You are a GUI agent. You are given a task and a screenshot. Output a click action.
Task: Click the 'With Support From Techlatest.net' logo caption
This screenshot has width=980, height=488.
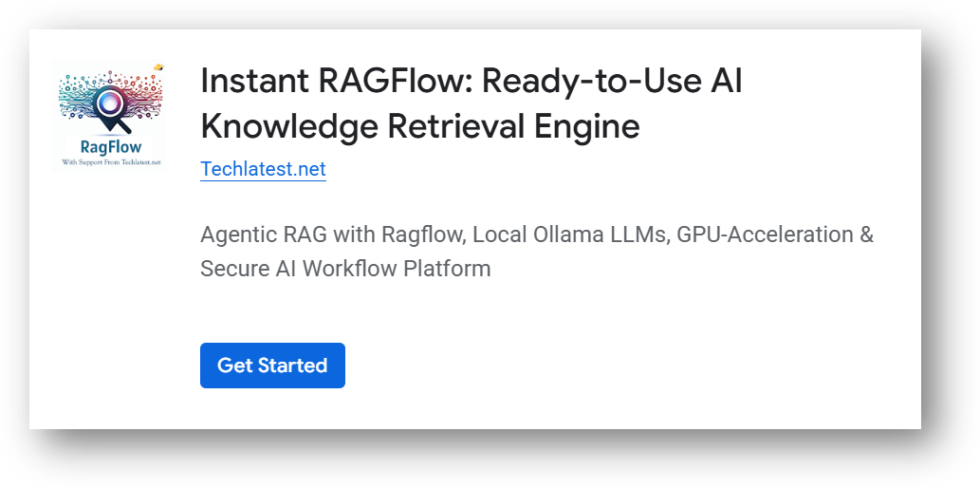point(108,161)
